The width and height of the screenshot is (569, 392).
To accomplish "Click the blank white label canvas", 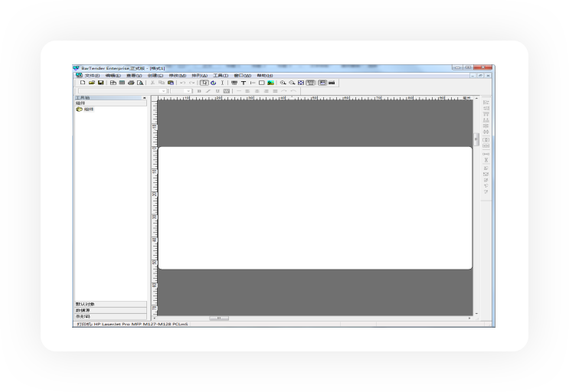I will (x=315, y=207).
